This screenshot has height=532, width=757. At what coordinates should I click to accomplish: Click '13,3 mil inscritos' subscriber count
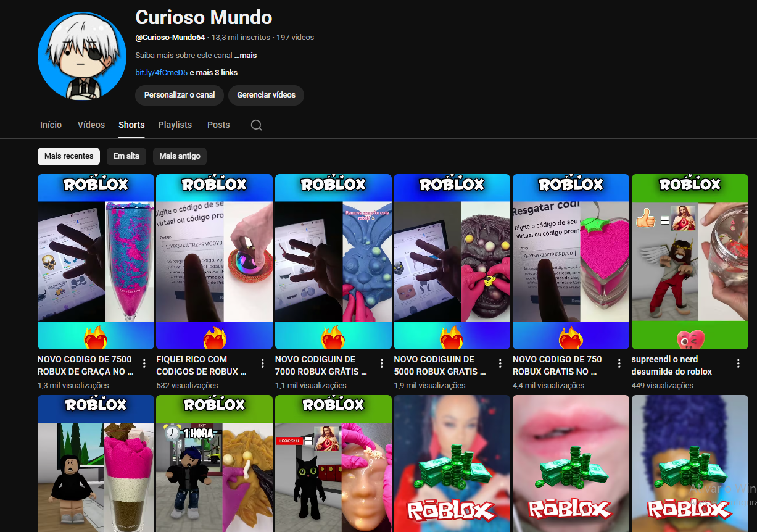(241, 38)
